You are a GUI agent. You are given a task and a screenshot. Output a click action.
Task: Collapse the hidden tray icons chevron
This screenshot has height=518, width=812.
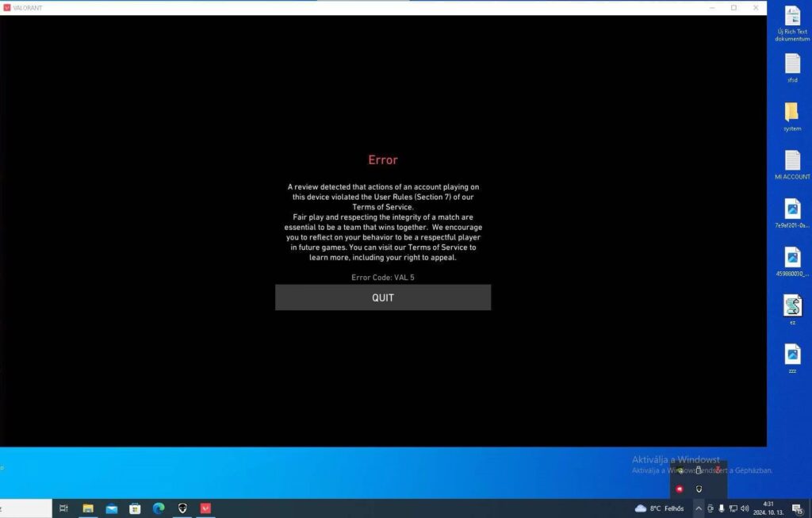click(x=698, y=508)
